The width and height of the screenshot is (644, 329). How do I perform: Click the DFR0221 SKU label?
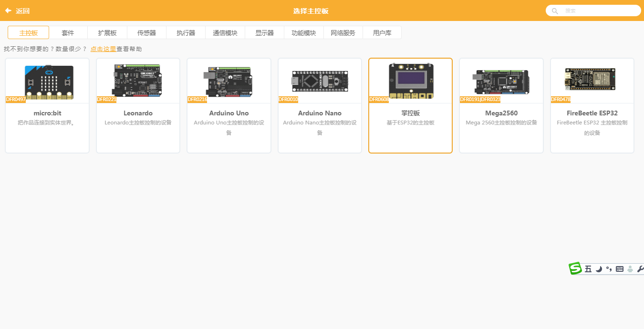106,99
